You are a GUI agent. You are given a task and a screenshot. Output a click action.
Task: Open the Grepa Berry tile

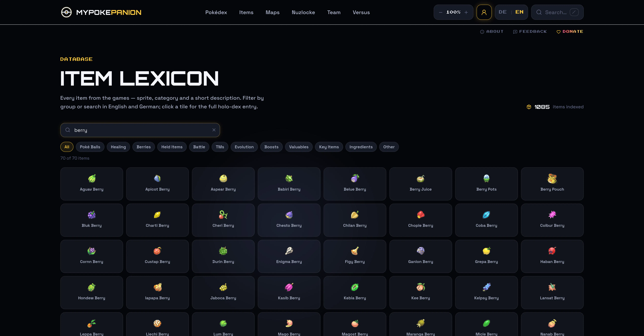pyautogui.click(x=487, y=256)
